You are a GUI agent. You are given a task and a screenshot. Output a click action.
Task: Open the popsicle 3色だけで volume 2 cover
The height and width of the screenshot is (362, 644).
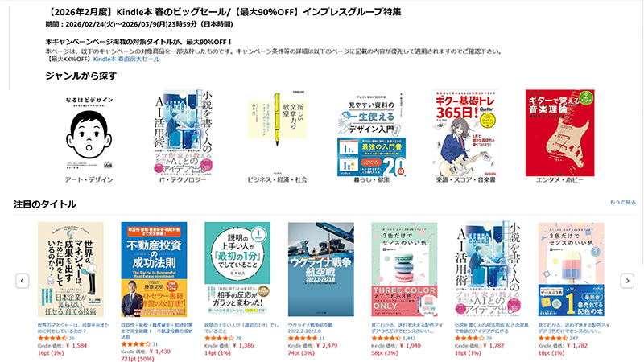572,269
